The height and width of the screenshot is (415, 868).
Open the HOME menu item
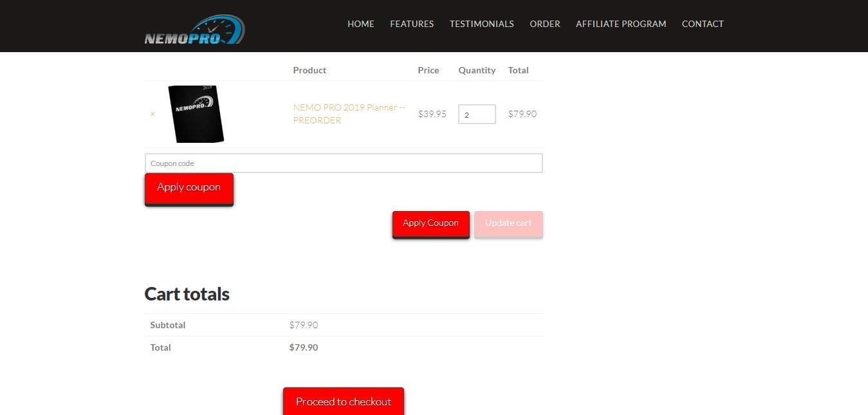(x=361, y=24)
